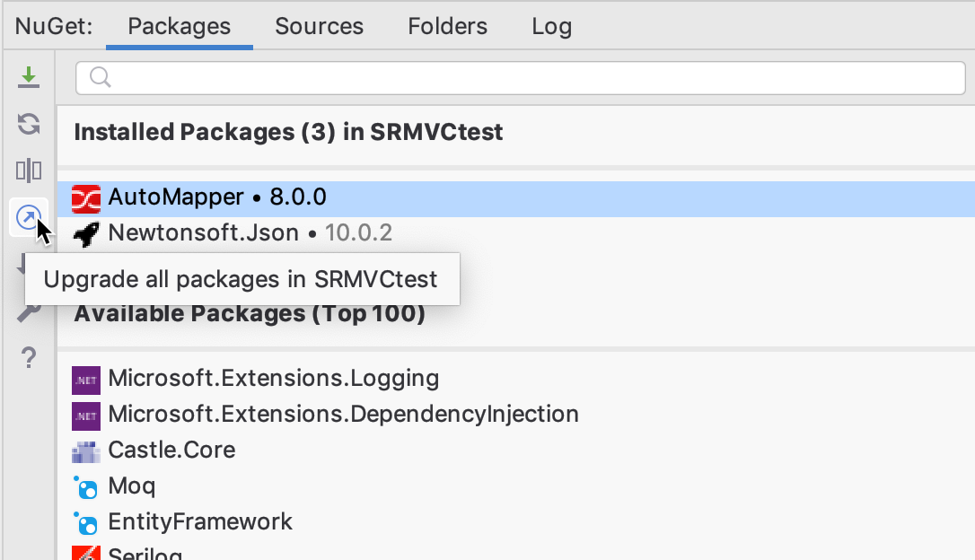Open the Sources tab
This screenshot has height=560, width=975.
tap(319, 26)
